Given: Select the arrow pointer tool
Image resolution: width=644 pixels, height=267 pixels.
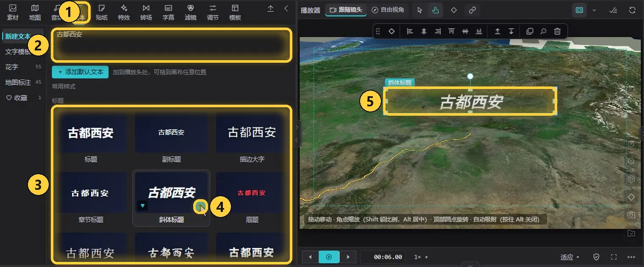Looking at the screenshot, I should click(420, 10).
